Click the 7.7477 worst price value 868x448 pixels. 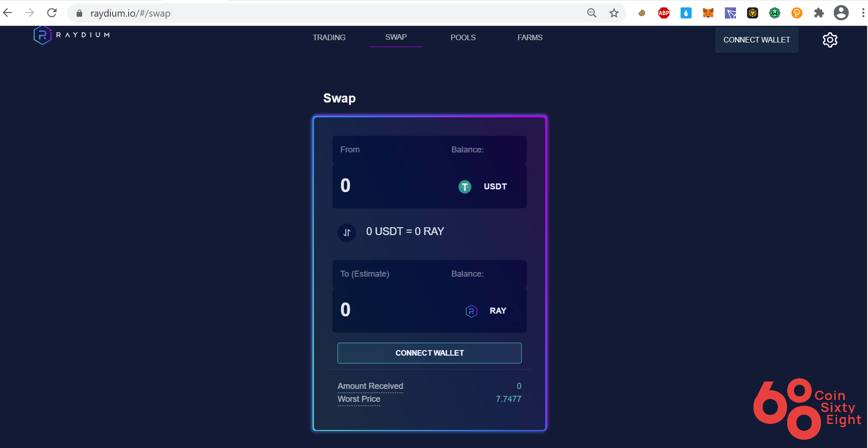click(508, 399)
